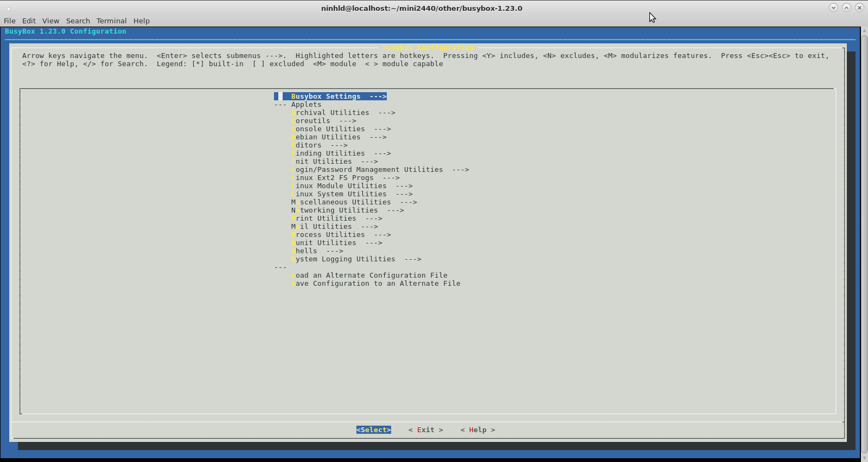Maximize the terminal window
This screenshot has width=868, height=462.
point(846,8)
